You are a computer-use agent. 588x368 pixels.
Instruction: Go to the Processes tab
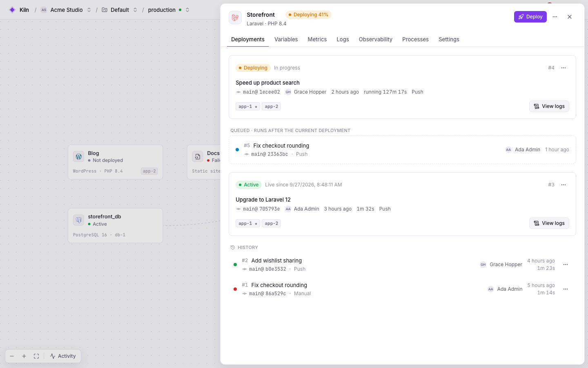click(x=415, y=39)
